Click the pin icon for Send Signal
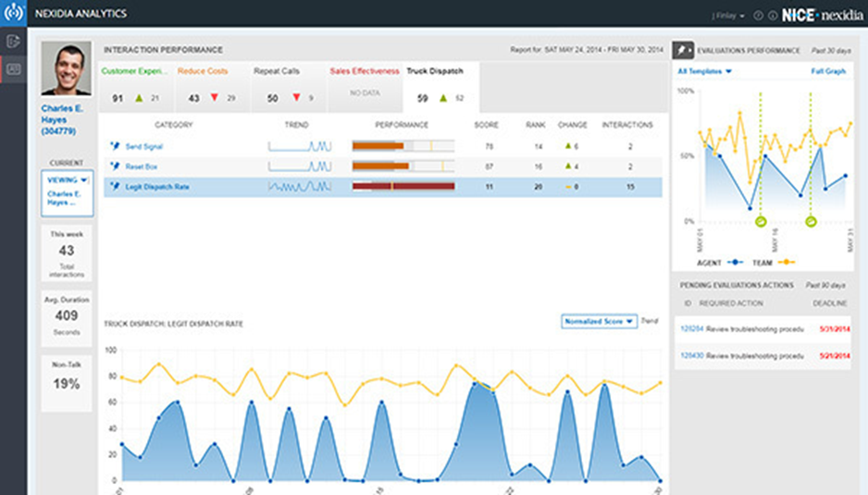The height and width of the screenshot is (495, 868). [115, 146]
